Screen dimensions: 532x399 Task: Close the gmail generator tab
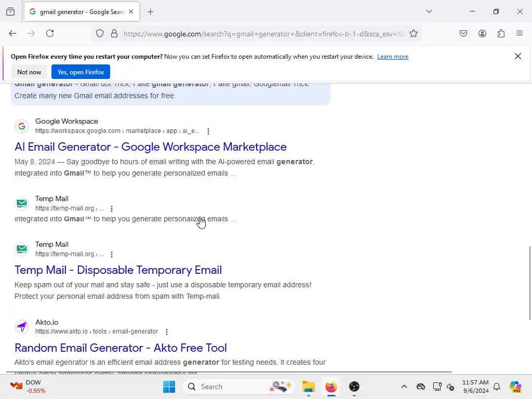click(x=131, y=11)
